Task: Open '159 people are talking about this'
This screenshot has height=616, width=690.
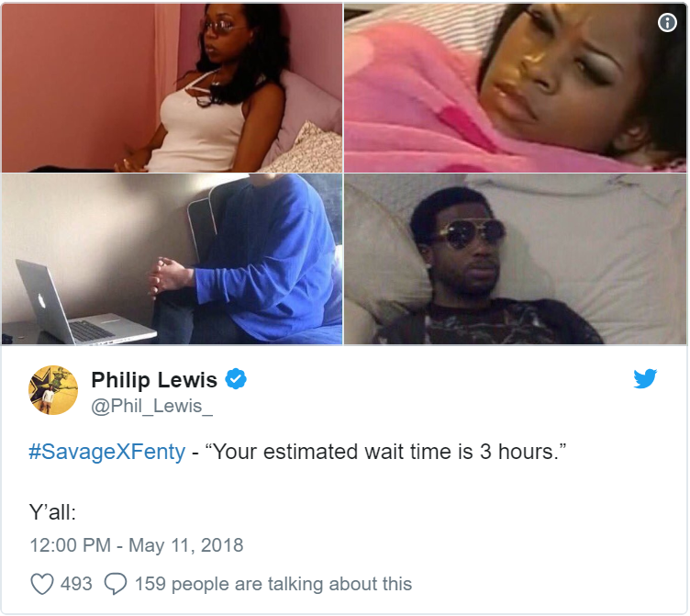Action: [x=273, y=584]
